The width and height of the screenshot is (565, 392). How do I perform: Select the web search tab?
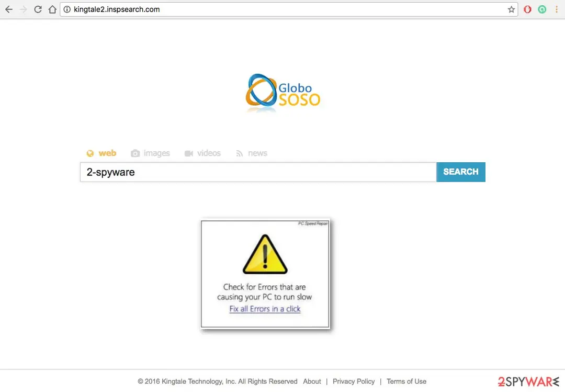101,153
